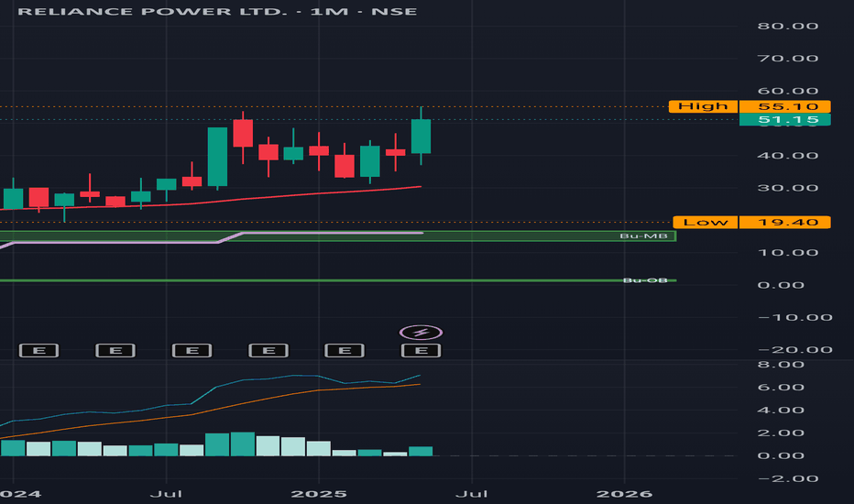Click the 10.00 price axis label
Image resolution: width=854 pixels, height=504 pixels.
coord(787,253)
